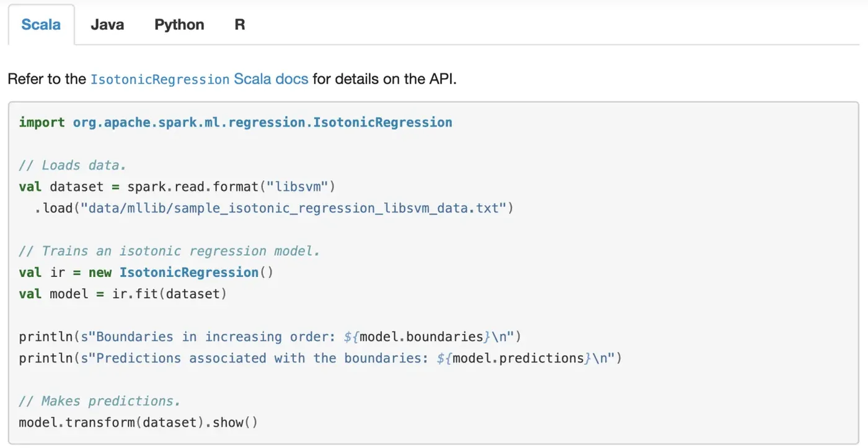The image size is (868, 448).
Task: Click the Trains an isotonic regression comment
Action: coord(169,251)
